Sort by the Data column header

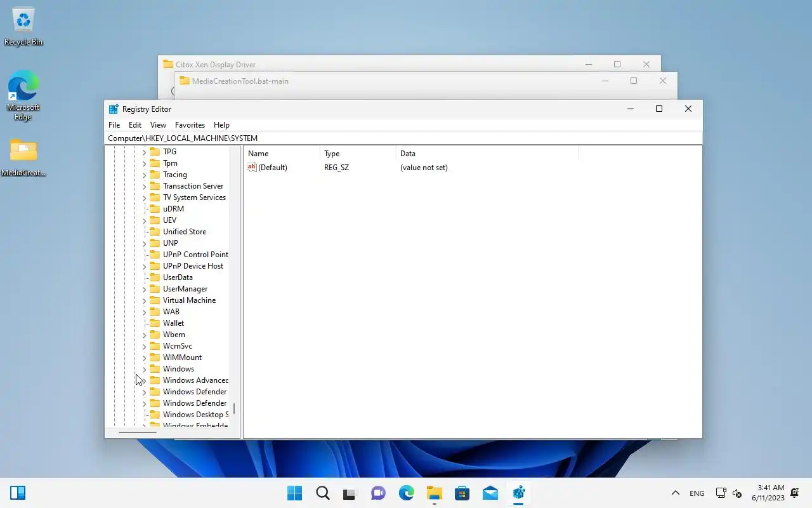click(488, 154)
